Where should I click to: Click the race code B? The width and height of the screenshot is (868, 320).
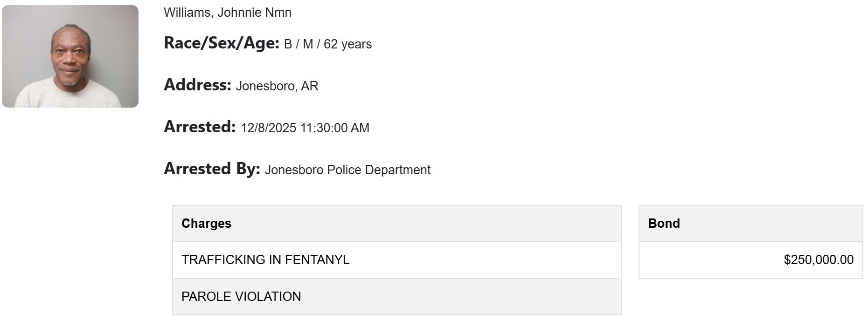click(x=288, y=44)
